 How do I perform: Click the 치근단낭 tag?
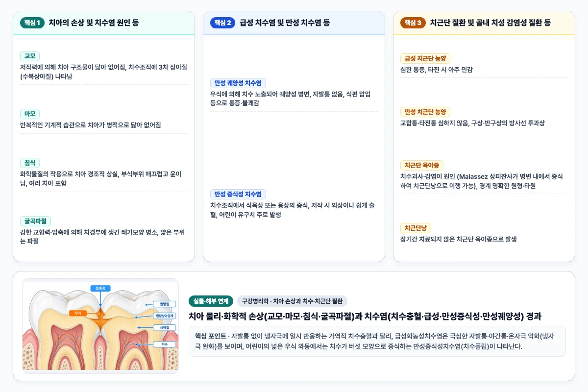(x=416, y=228)
